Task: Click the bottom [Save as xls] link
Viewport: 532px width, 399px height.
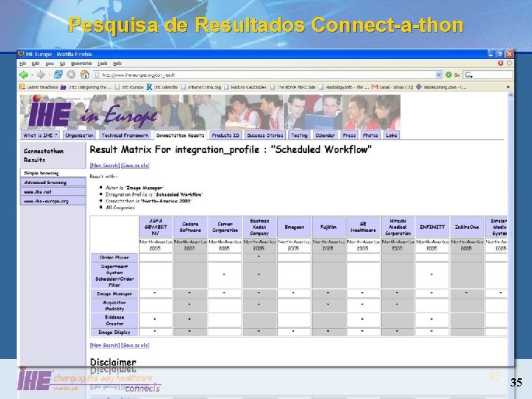Action: point(135,345)
